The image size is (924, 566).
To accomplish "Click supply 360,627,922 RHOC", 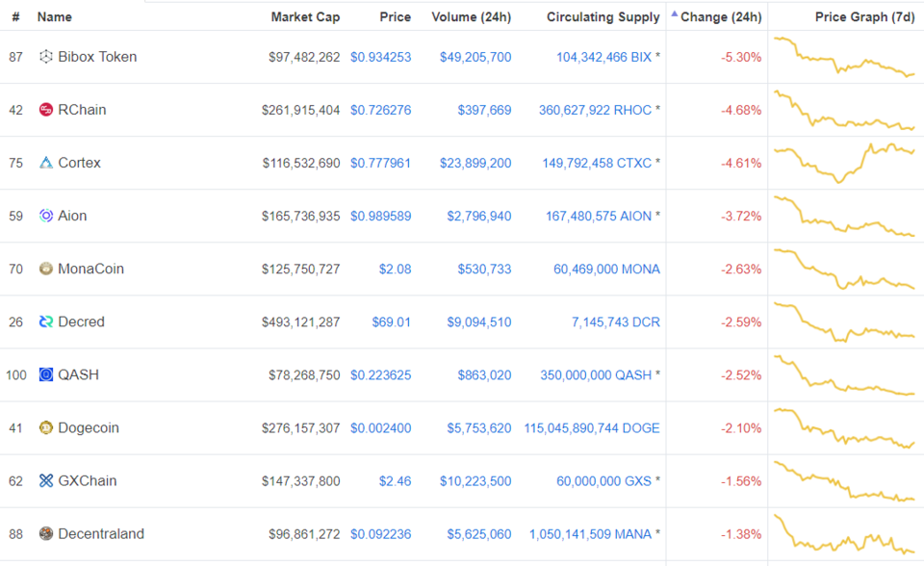I will pyautogui.click(x=595, y=111).
